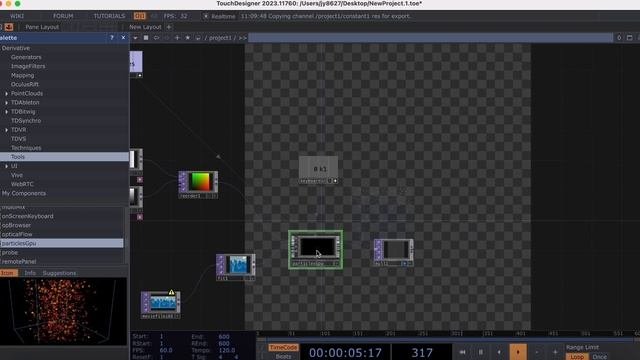Select the highlighted Tools folder
The height and width of the screenshot is (360, 640).
click(64, 157)
